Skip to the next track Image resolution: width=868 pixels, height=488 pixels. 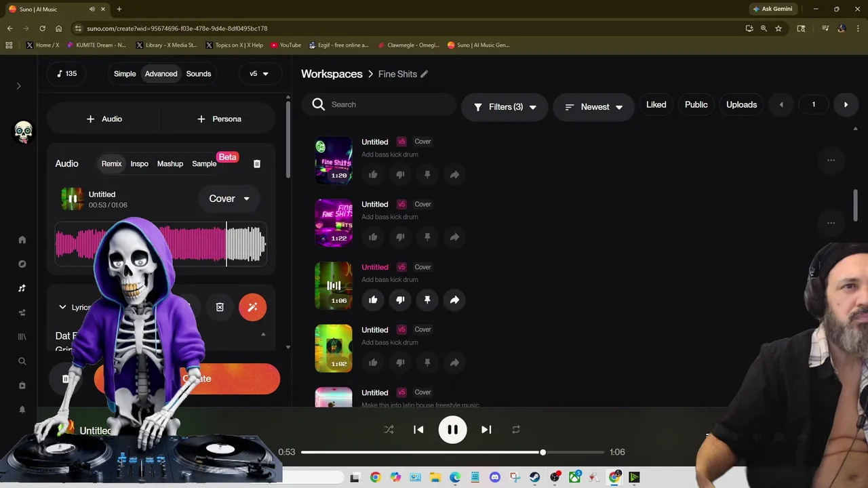click(x=486, y=429)
